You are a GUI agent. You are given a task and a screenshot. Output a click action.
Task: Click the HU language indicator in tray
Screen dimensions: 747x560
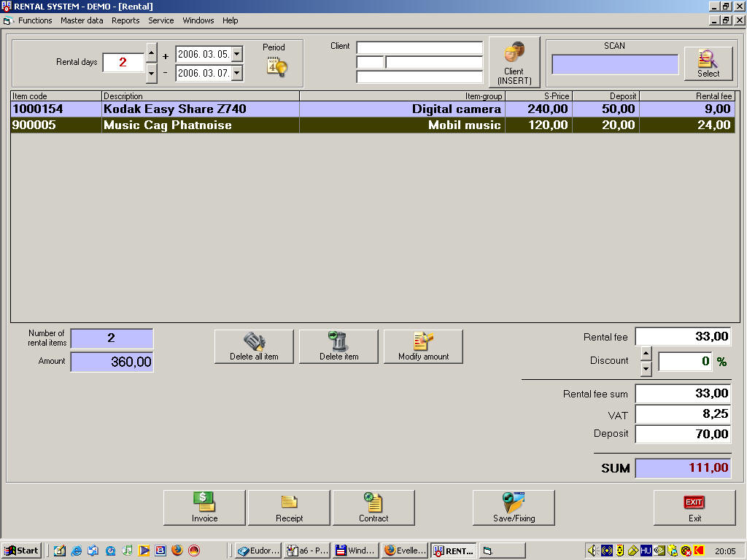(646, 551)
